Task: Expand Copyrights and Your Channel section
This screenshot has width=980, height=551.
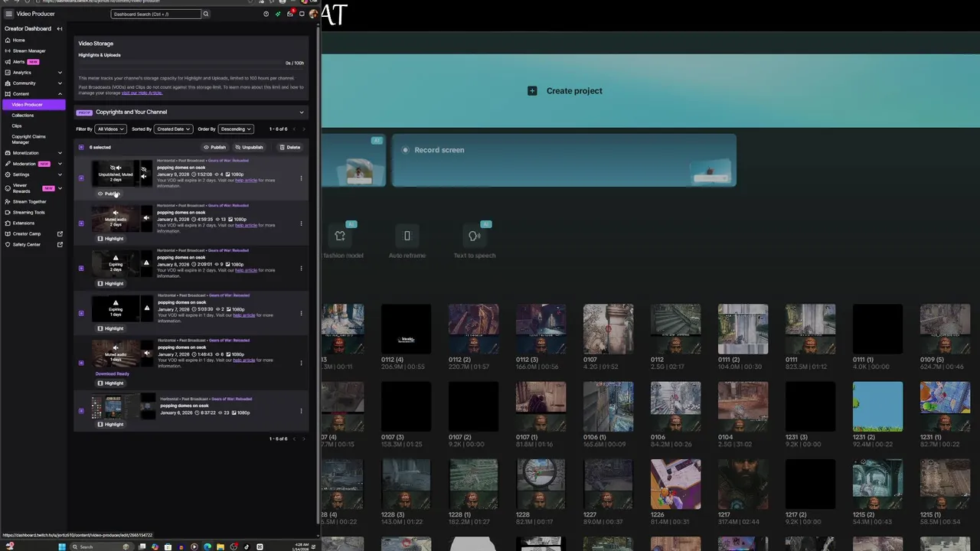Action: (x=191, y=112)
